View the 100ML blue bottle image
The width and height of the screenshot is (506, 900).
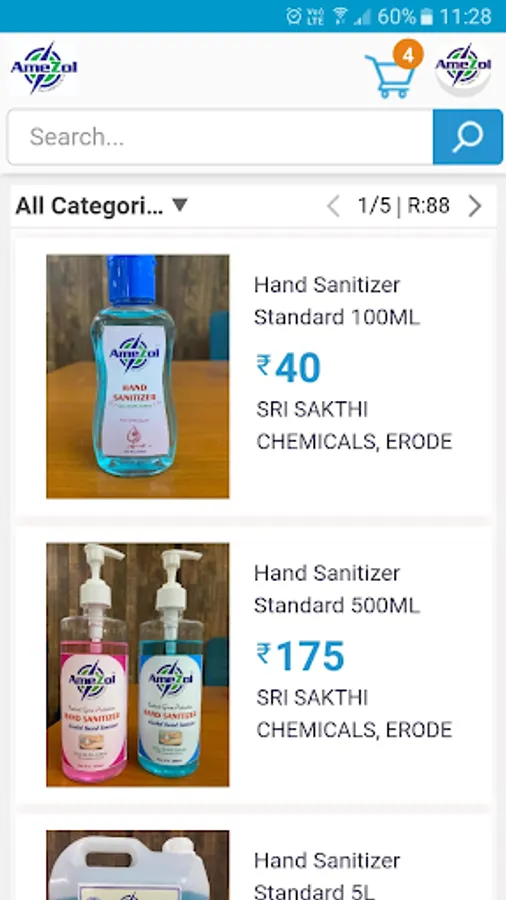138,377
